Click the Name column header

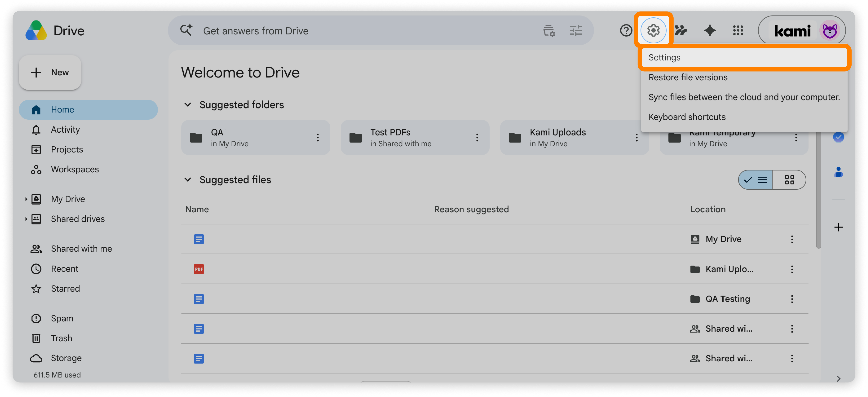197,209
